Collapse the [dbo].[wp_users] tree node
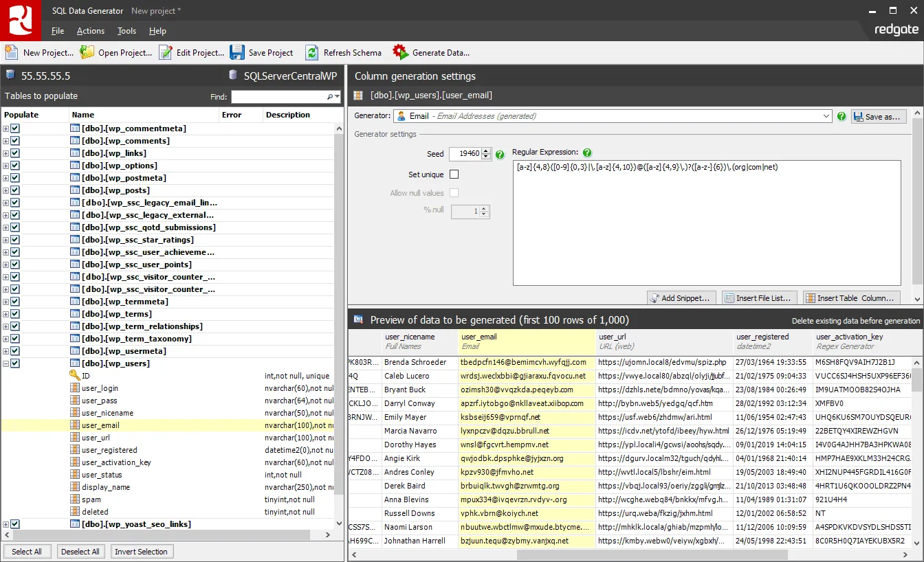The height and width of the screenshot is (562, 924). (x=6, y=363)
